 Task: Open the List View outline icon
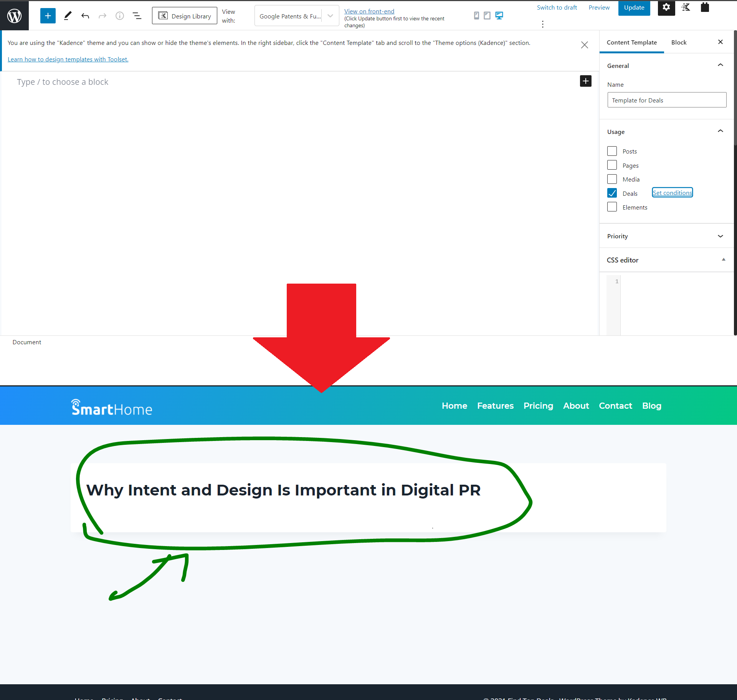pos(137,16)
